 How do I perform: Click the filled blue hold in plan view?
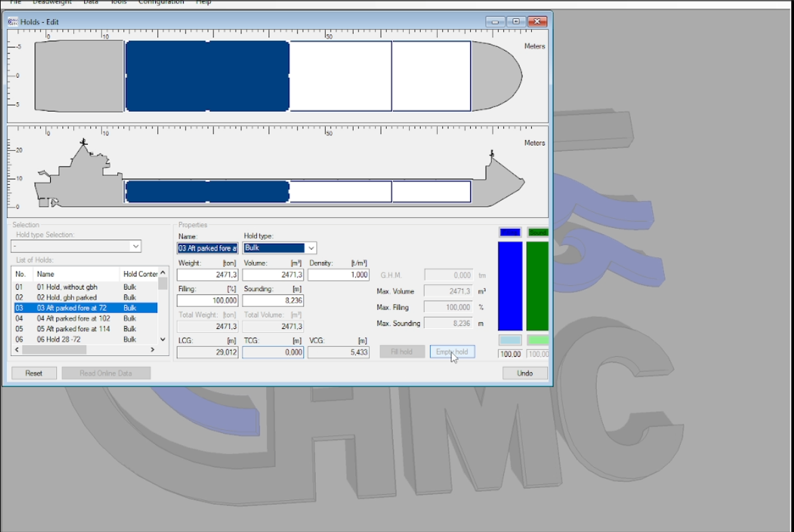207,76
